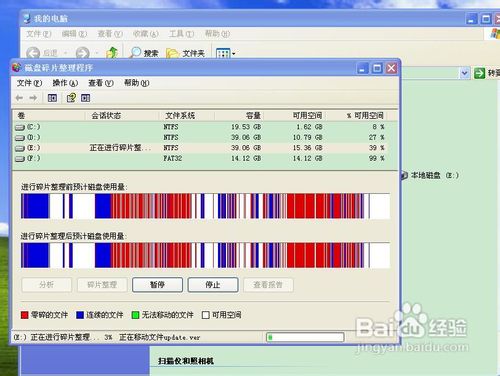Click the Help icon in defragmenter toolbar
The image size is (500, 376).
click(71, 98)
